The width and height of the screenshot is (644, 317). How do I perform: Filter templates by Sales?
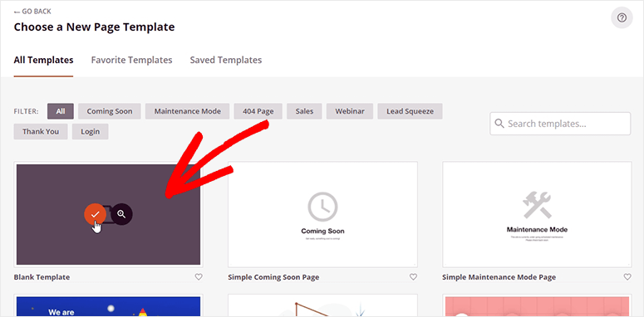(x=304, y=111)
